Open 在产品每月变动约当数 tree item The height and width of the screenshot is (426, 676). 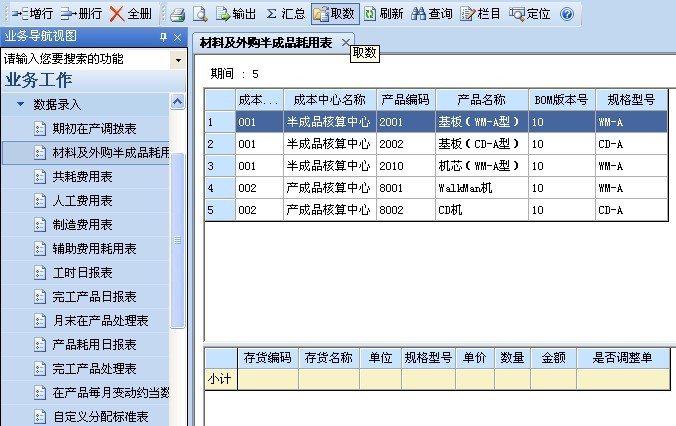pyautogui.click(x=111, y=392)
